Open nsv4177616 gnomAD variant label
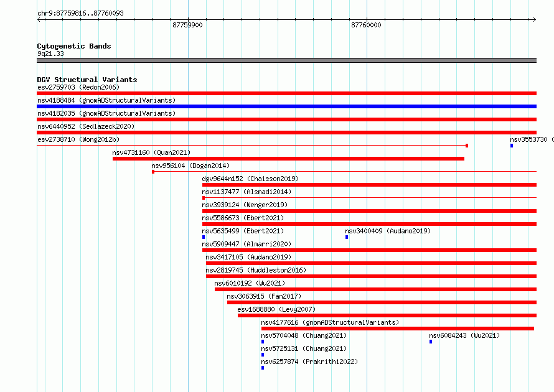The width and height of the screenshot is (554, 392). tap(330, 322)
